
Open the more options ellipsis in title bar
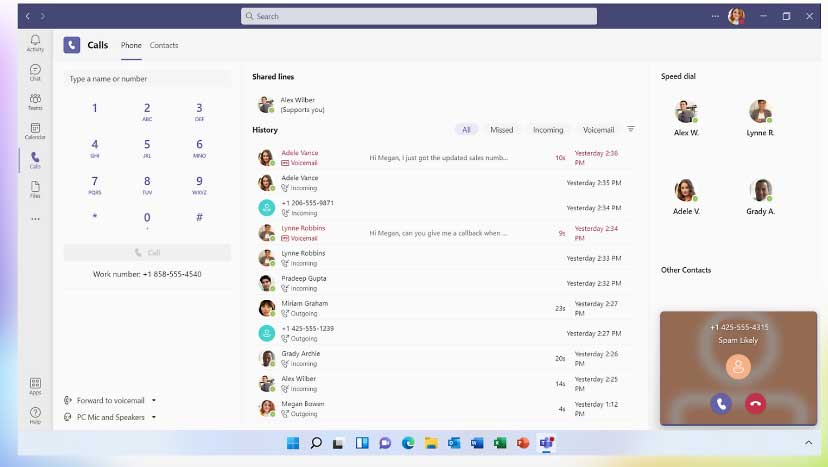coord(714,16)
